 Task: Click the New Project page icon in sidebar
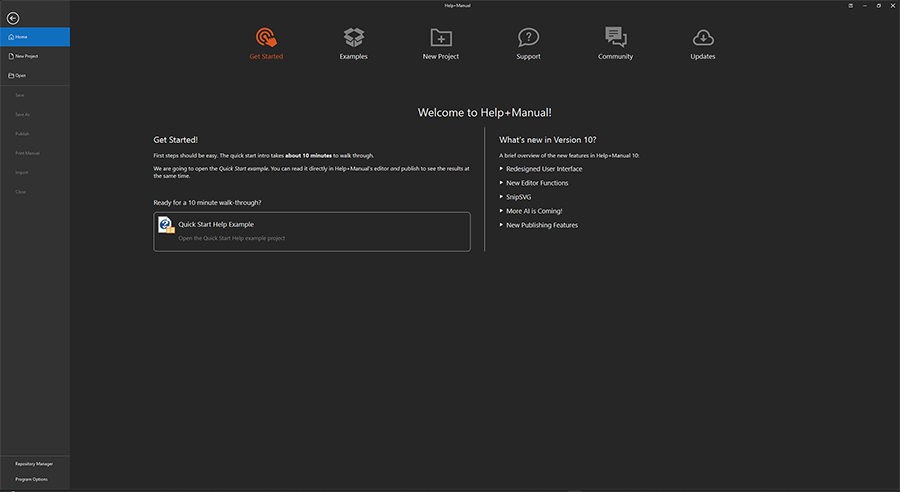[x=11, y=56]
